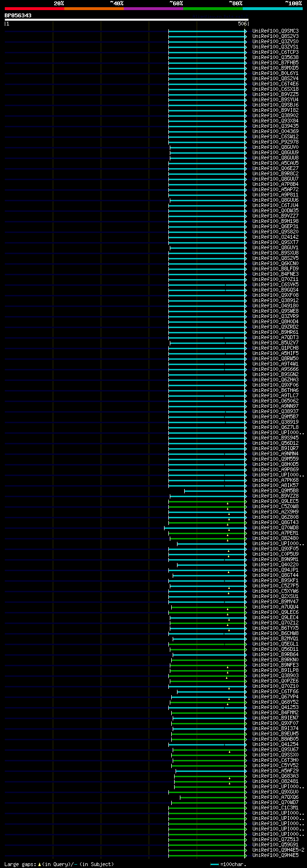Select label UniRef100_Q6EP31
Image resolution: width=307 pixels, height=868 pixels.
[275, 226]
